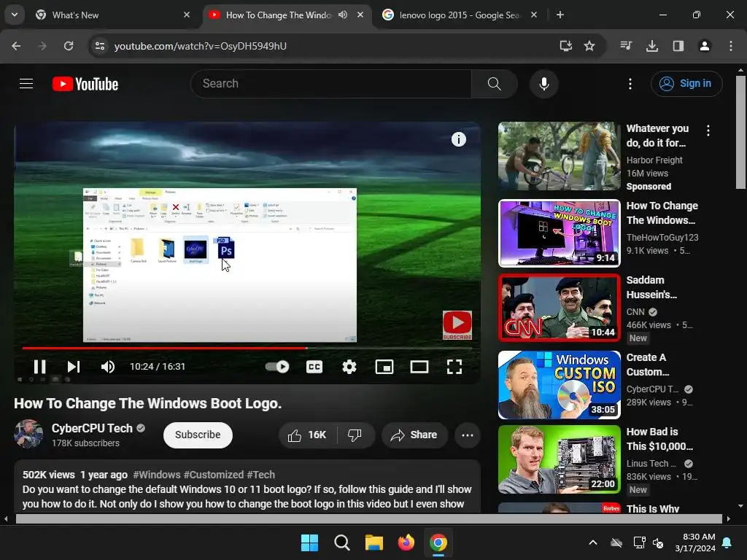The width and height of the screenshot is (747, 560).
Task: Mute the video player volume
Action: [x=108, y=367]
